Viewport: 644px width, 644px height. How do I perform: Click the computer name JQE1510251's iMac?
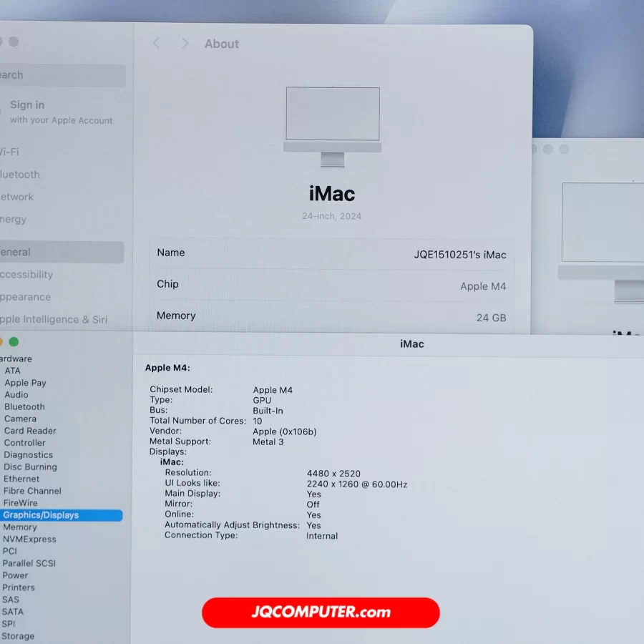459,255
